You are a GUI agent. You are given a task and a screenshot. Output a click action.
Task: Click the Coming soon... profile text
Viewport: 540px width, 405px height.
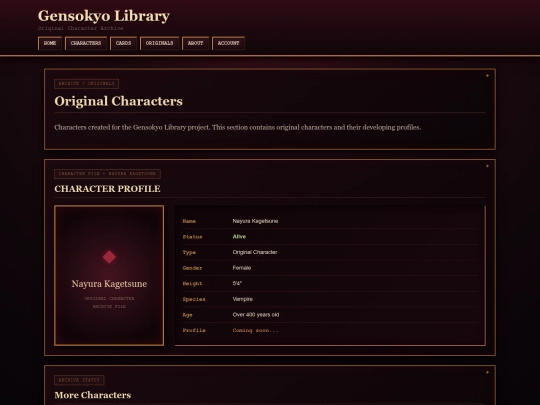(x=256, y=330)
